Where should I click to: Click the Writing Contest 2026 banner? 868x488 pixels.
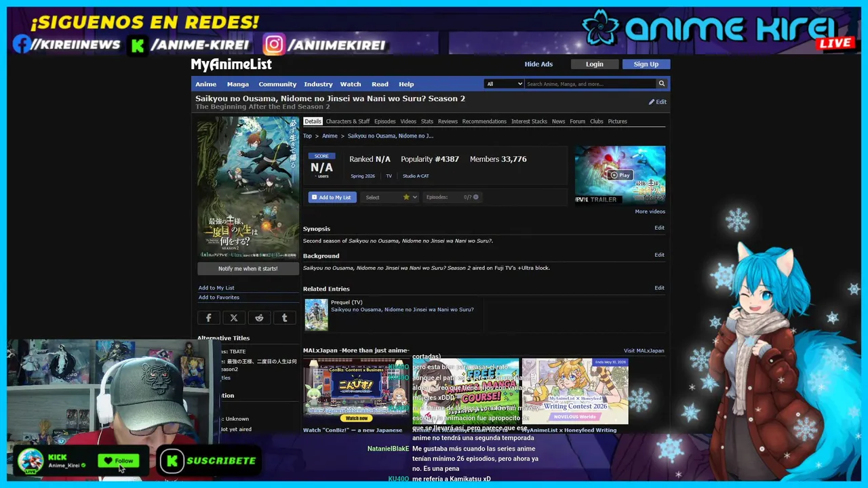(575, 391)
